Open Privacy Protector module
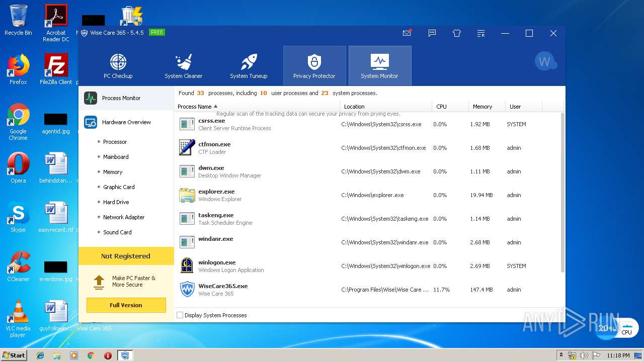 [x=314, y=66]
